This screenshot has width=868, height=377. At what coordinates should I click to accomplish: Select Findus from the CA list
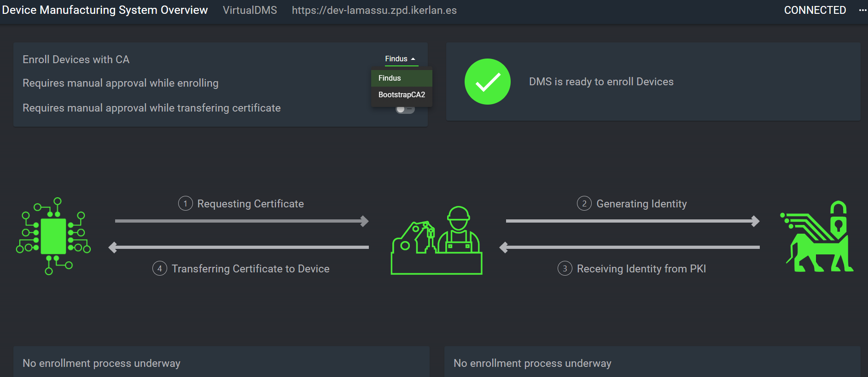(390, 78)
